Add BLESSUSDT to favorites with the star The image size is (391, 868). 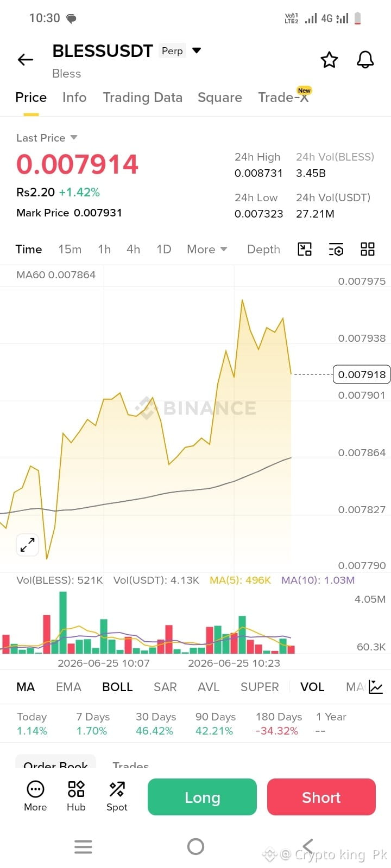point(329,60)
